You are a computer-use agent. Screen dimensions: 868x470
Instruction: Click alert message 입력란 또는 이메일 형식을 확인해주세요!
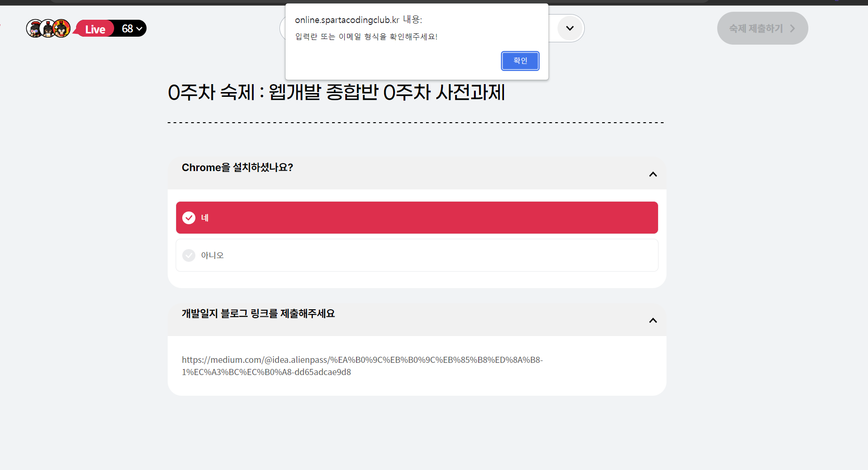click(x=366, y=37)
